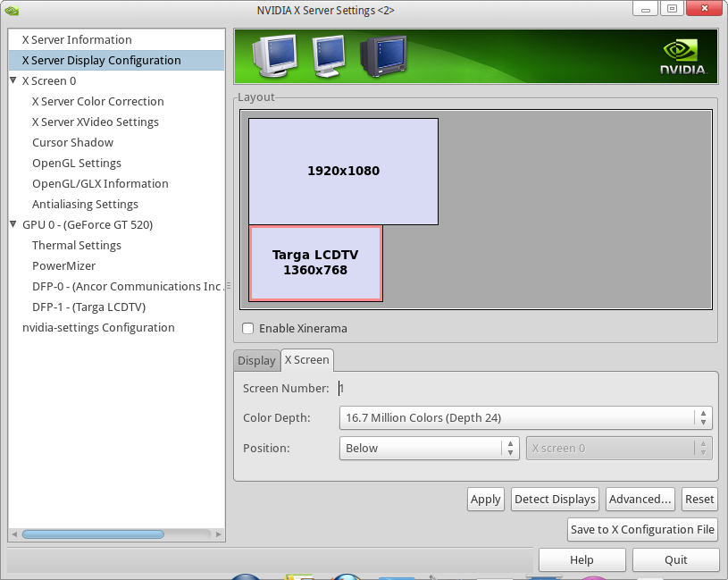Click Detect Displays button
The image size is (728, 580).
tap(555, 500)
